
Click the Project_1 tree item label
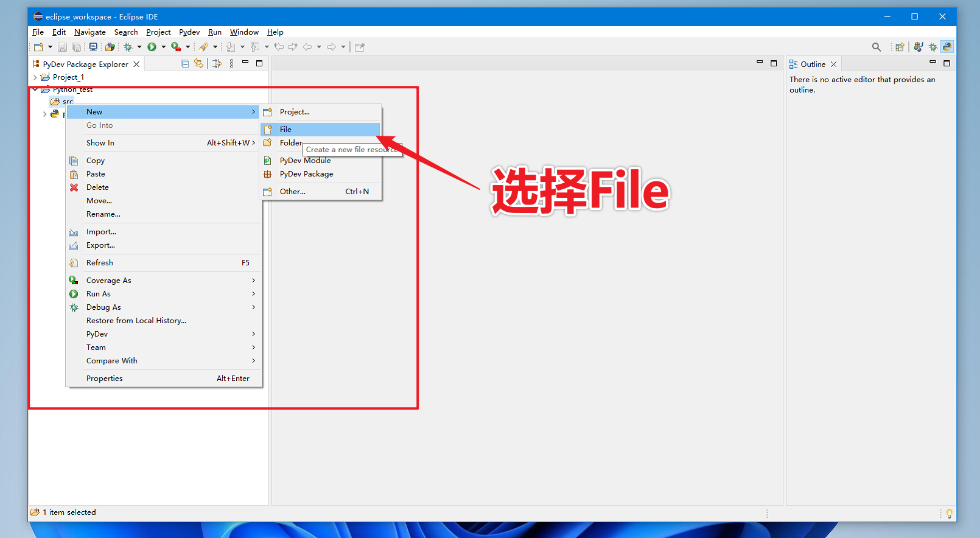(68, 77)
